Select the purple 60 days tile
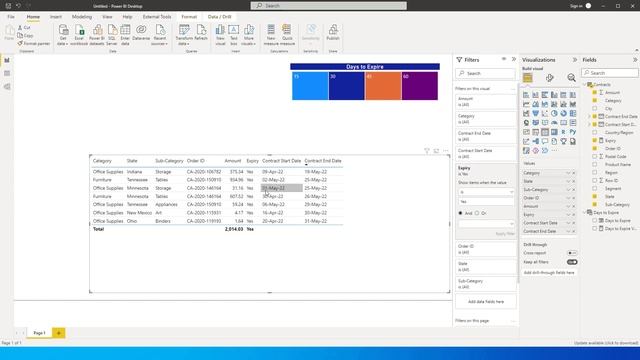The width and height of the screenshot is (640, 360). tap(420, 86)
